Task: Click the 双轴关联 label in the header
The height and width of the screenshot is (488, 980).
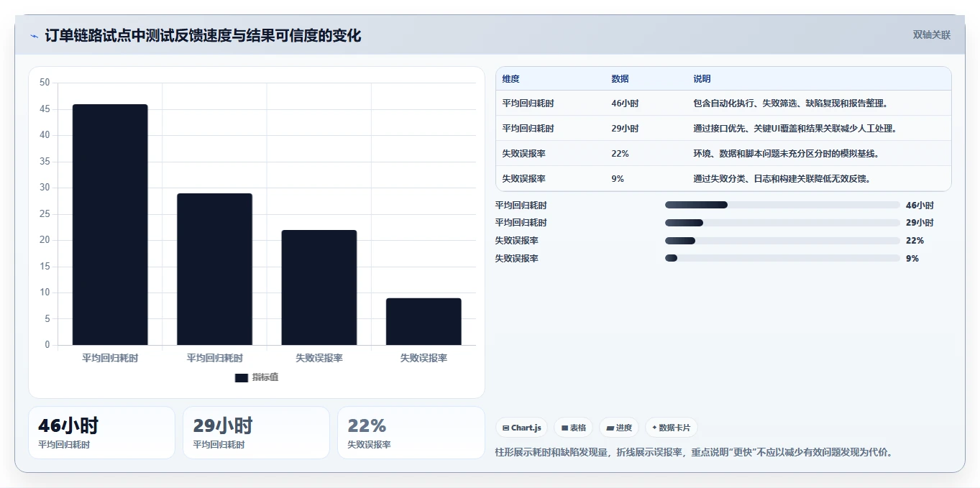Action: pyautogui.click(x=931, y=35)
